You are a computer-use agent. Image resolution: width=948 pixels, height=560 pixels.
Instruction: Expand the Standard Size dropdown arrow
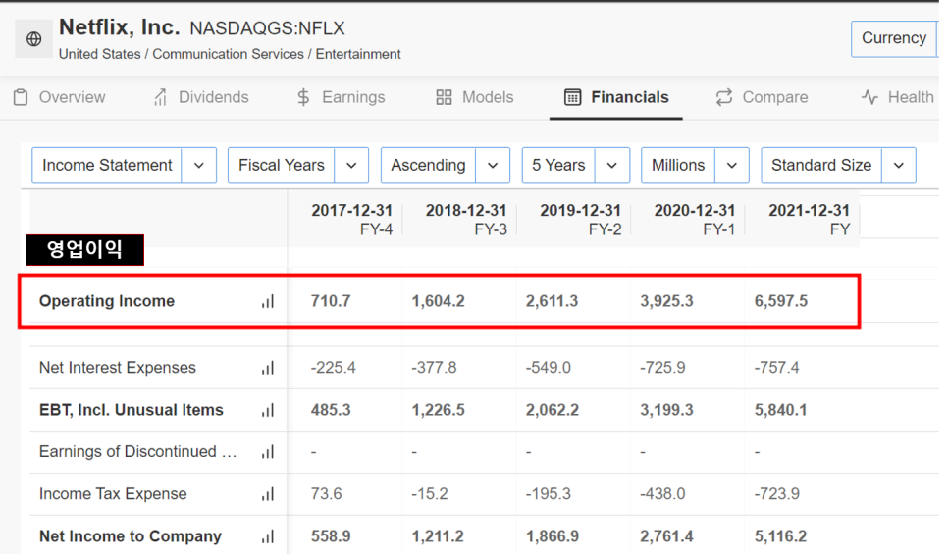[x=898, y=166]
